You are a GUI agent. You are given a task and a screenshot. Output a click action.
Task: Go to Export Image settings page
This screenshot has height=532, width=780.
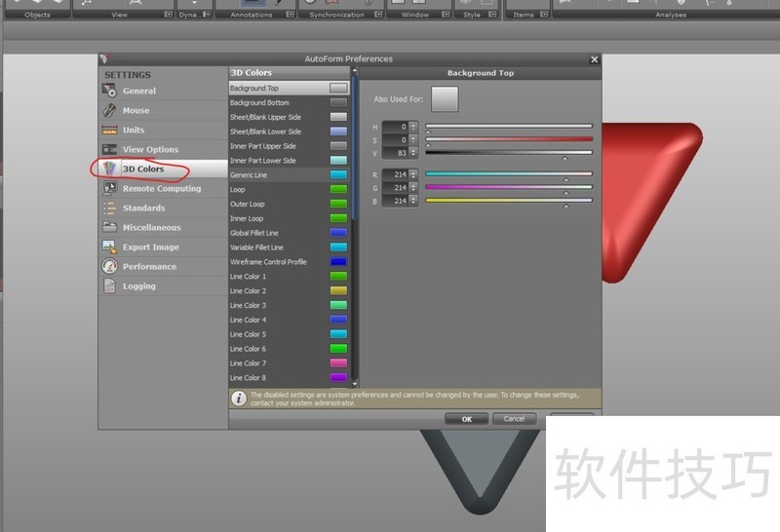[163, 247]
